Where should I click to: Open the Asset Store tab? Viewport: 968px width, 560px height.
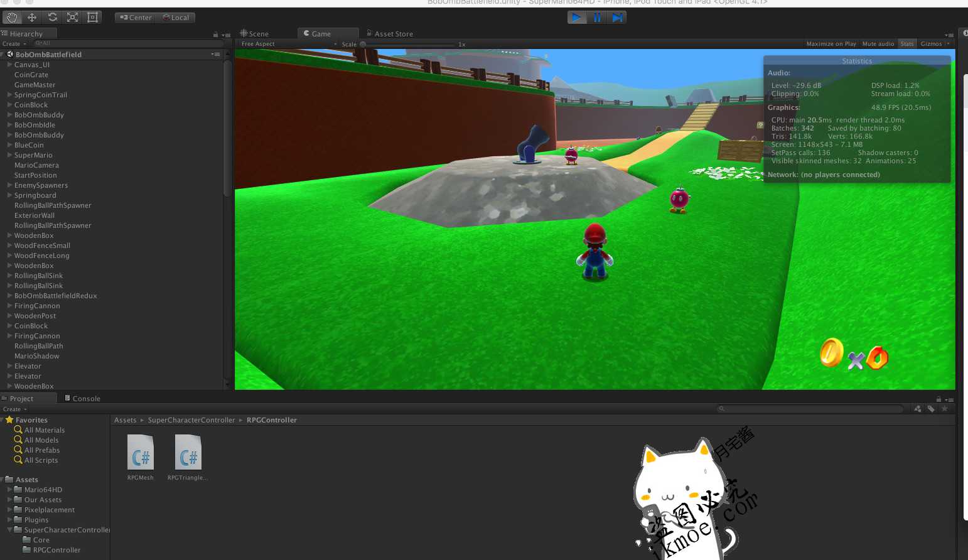[390, 34]
